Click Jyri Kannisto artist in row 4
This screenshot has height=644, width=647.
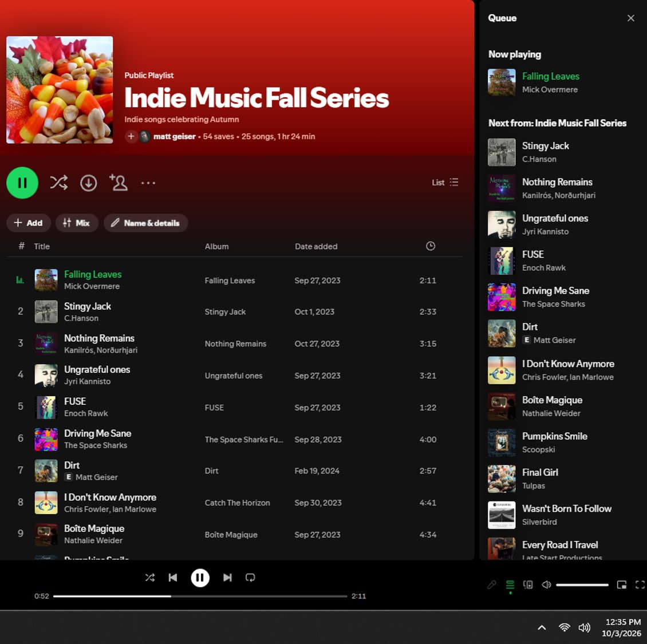87,381
